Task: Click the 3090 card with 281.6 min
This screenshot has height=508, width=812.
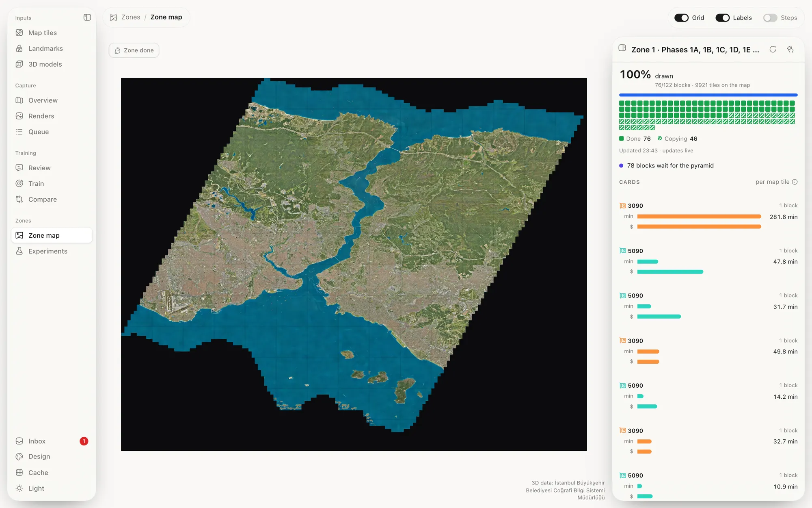Action: coord(708,217)
